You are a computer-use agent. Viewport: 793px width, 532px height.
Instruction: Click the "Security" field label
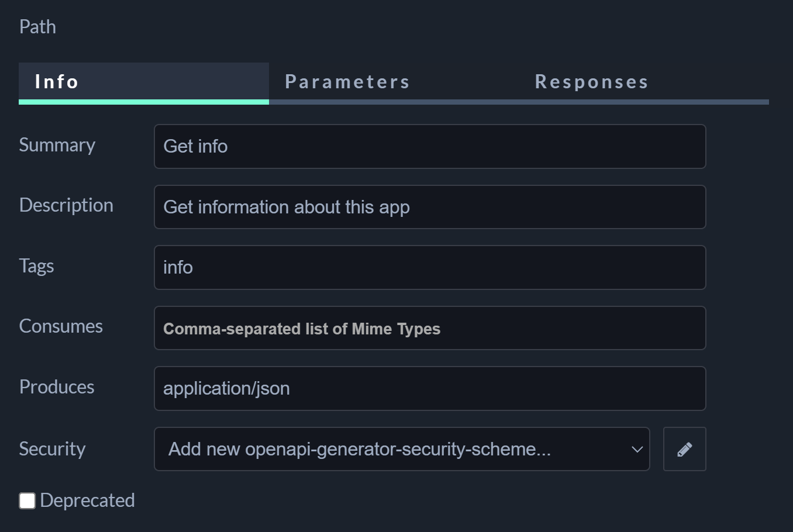pos(52,449)
